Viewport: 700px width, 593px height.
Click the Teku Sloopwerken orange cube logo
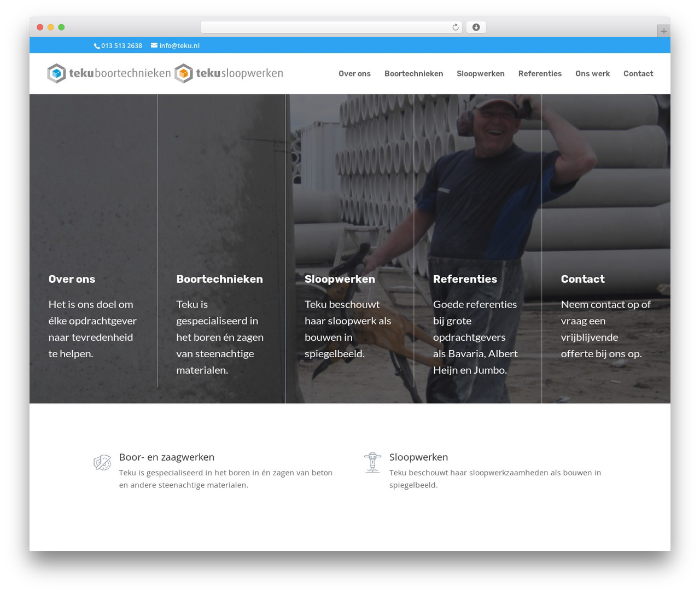coord(184,73)
